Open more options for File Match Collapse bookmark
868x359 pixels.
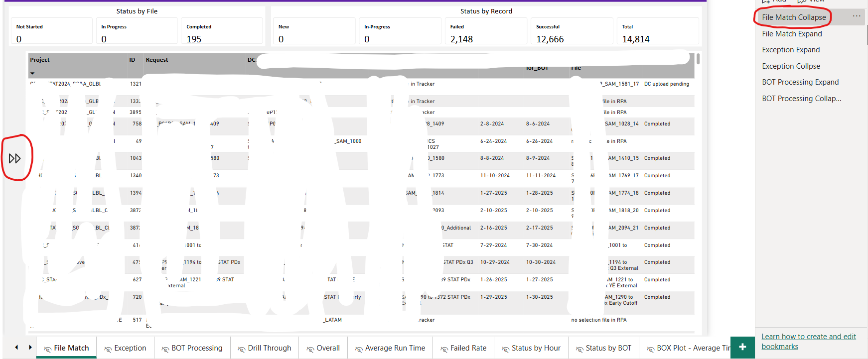point(856,16)
